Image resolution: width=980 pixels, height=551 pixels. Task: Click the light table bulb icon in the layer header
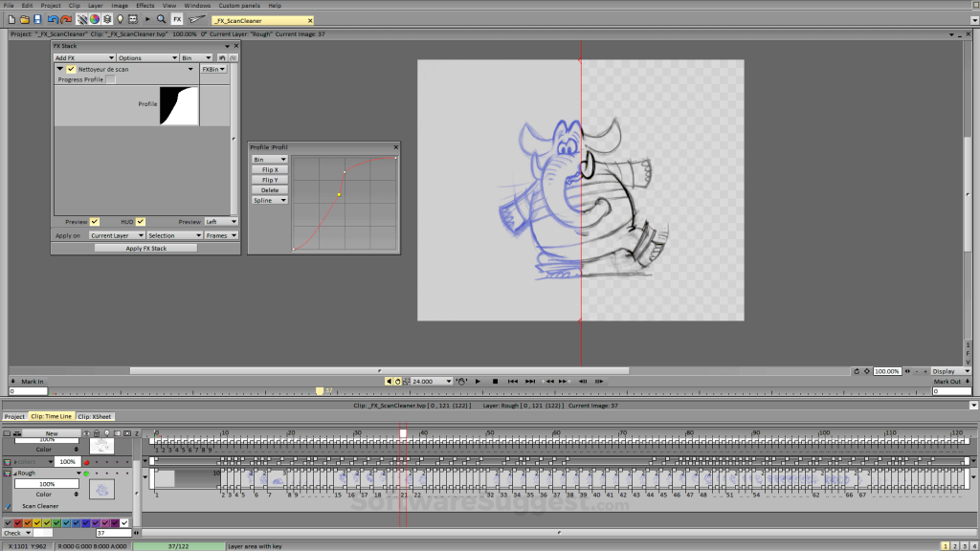tap(107, 433)
